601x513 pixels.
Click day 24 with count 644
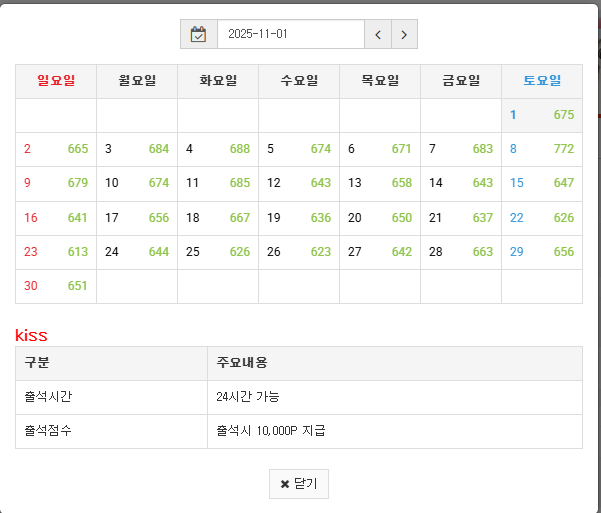(137, 252)
